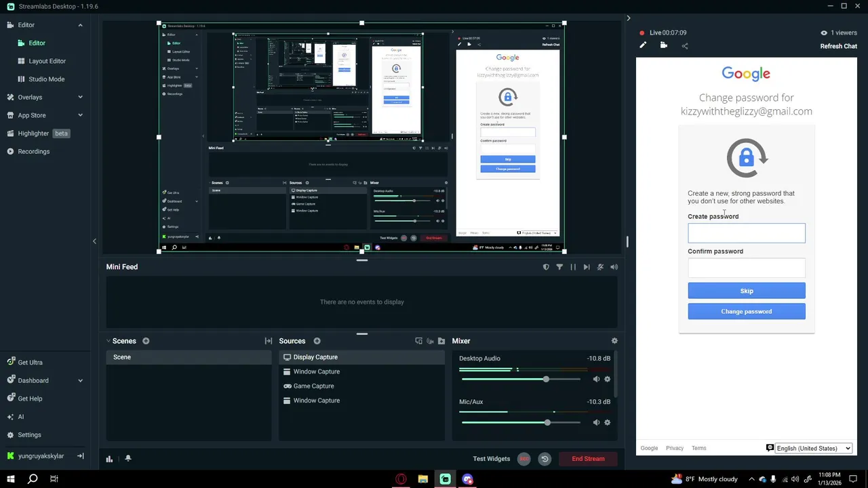Expand the Dashboard menu section
Screen dimensions: 868x488
[80, 380]
